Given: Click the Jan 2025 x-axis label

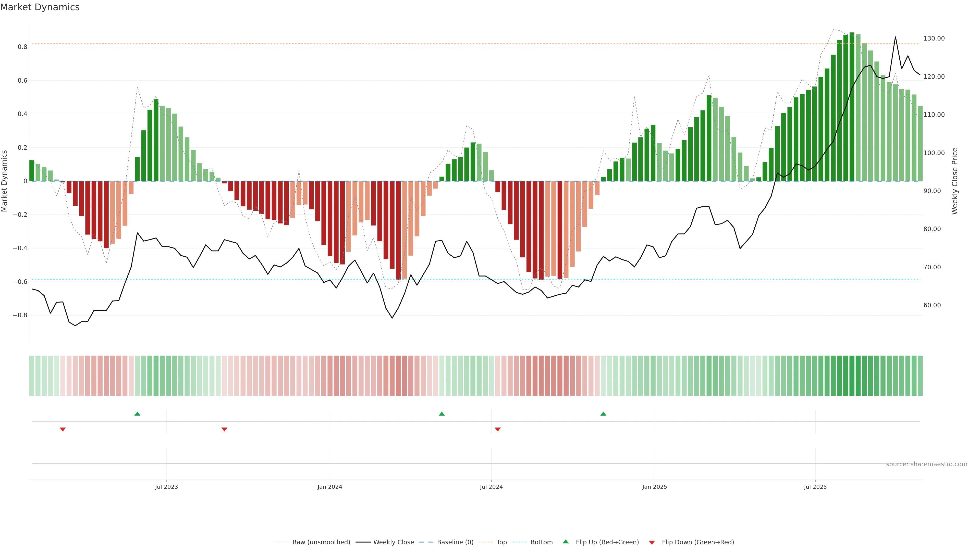Looking at the screenshot, I should pos(654,487).
